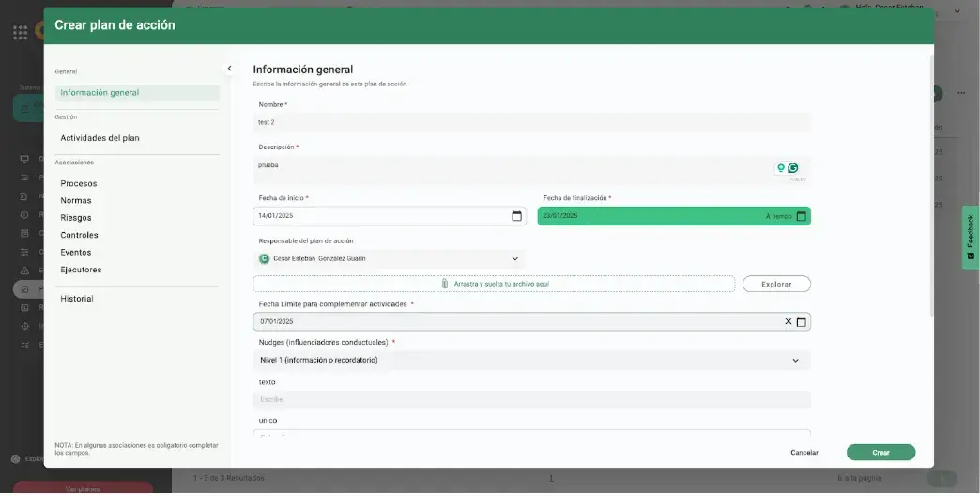Open the apps grid icon at top left

tap(21, 33)
